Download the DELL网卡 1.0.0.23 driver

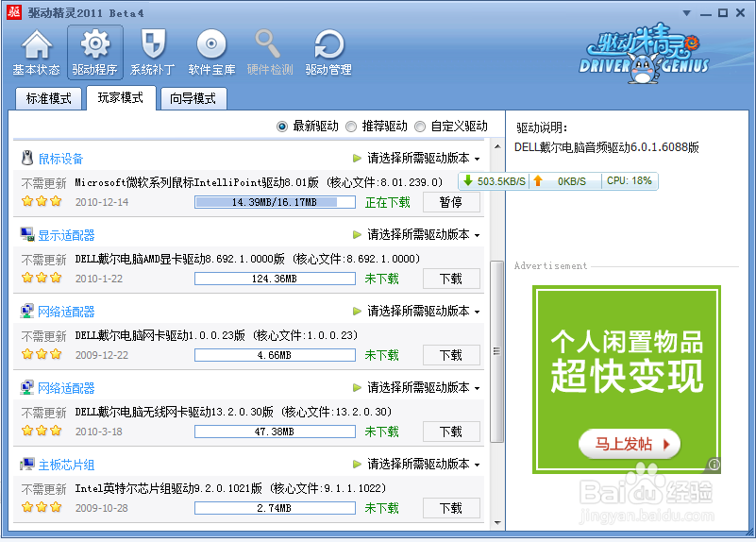tap(451, 355)
